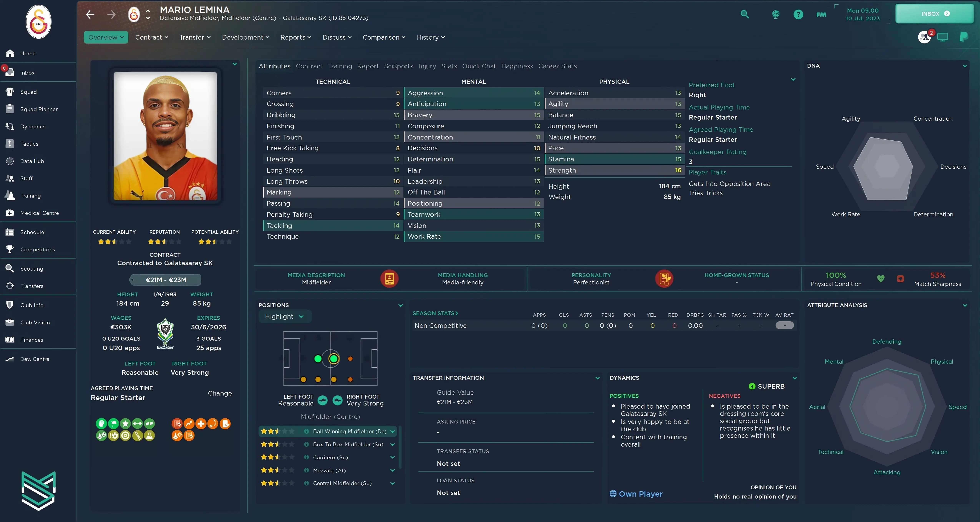The width and height of the screenshot is (980, 522).
Task: Open the Overview dropdown menu
Action: click(106, 37)
